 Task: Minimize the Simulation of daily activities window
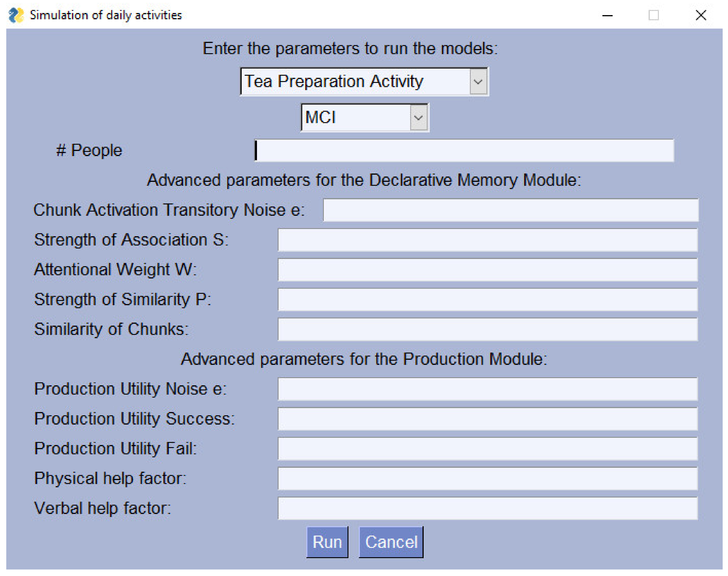(607, 15)
